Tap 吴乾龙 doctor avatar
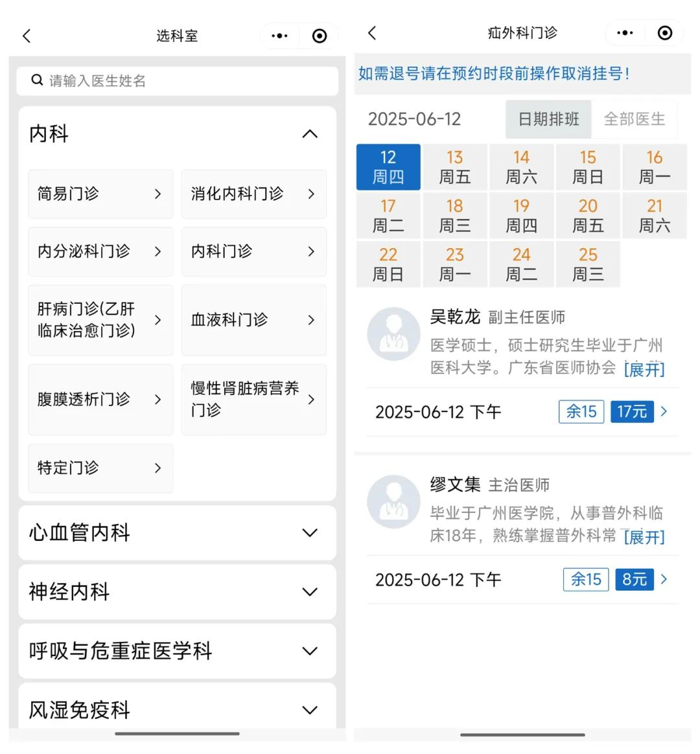 click(393, 334)
